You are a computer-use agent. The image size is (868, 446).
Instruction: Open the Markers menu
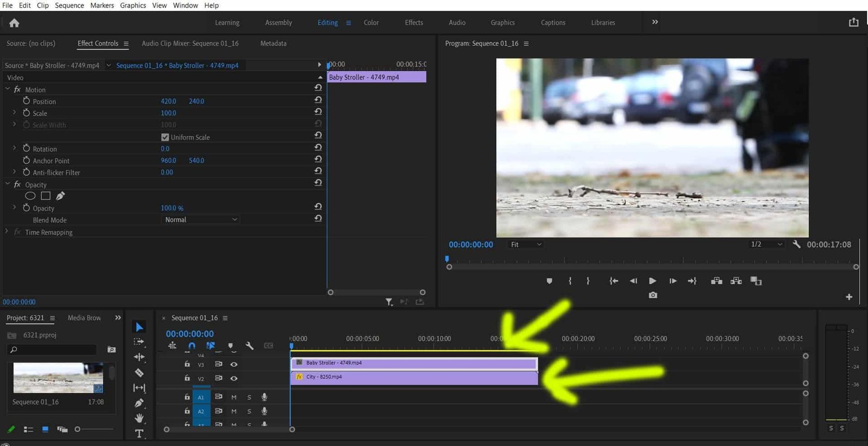[102, 5]
